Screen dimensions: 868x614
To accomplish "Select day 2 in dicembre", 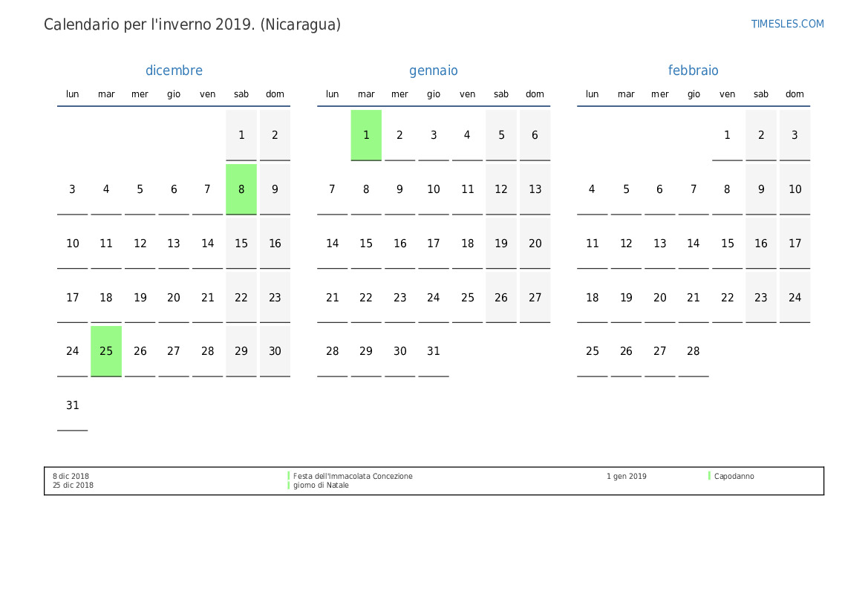I will coord(275,135).
